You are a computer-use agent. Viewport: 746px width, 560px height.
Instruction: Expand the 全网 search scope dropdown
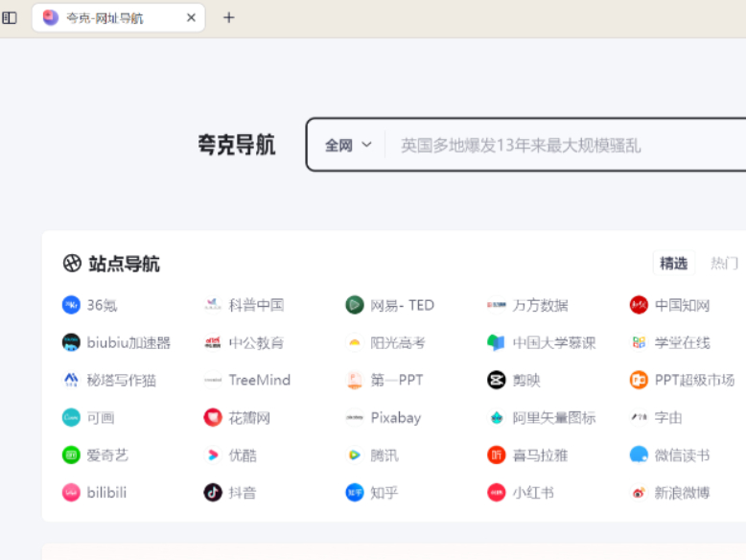[348, 145]
